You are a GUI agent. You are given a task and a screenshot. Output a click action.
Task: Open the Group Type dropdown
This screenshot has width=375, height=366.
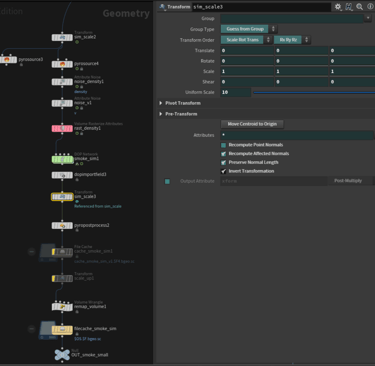tap(249, 29)
